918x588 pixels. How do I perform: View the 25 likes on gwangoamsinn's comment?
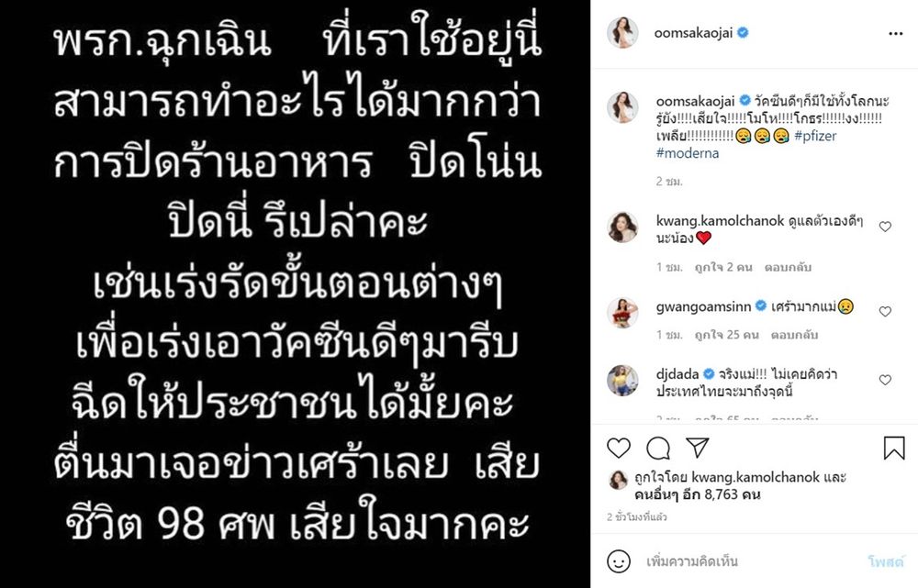click(x=726, y=335)
